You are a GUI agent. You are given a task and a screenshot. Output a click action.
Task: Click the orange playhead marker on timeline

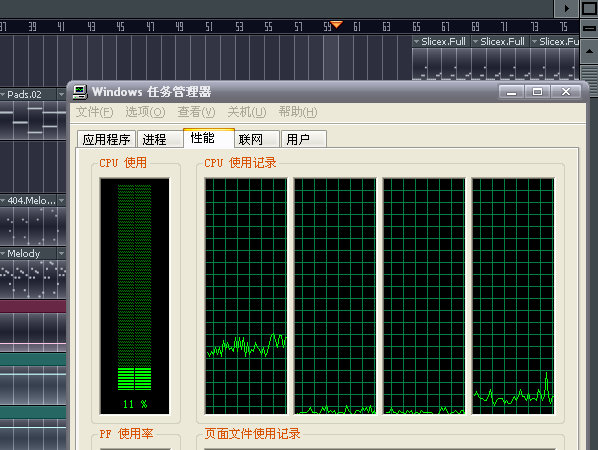336,25
